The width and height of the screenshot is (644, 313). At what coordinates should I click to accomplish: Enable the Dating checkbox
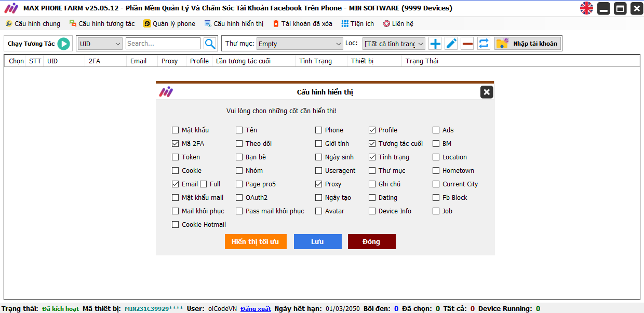point(372,198)
